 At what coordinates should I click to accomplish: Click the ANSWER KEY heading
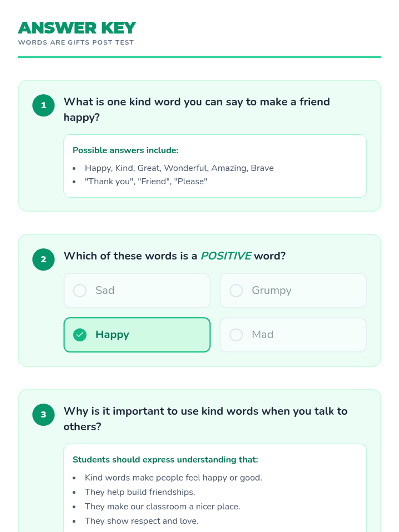(x=77, y=28)
